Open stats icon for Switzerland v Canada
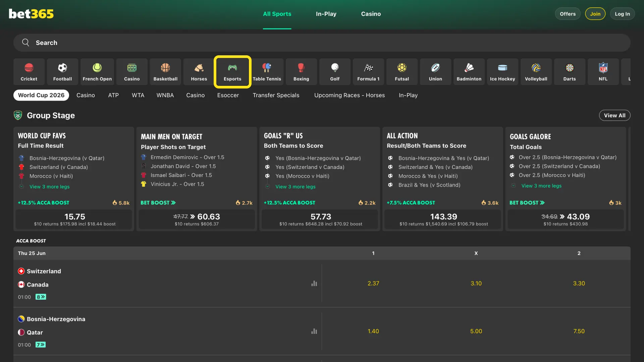 314,284
